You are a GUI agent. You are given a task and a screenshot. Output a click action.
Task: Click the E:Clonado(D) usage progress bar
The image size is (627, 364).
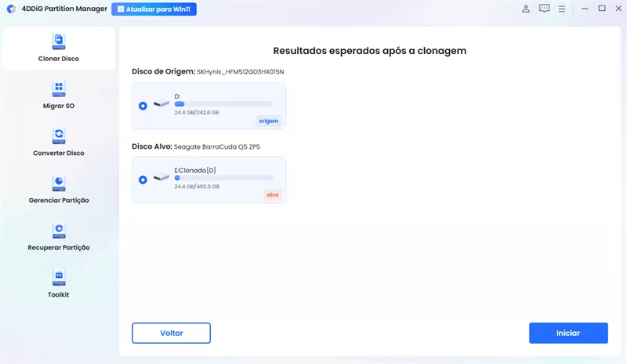(223, 178)
